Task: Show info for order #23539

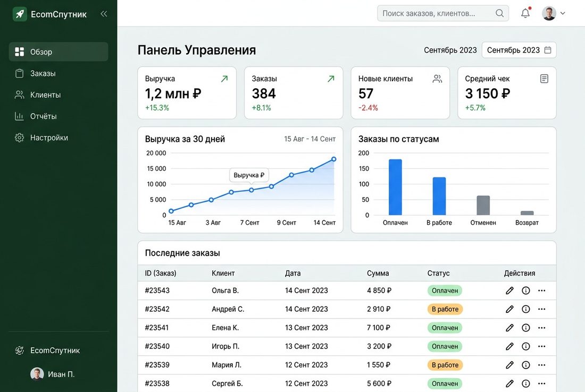Action: (525, 365)
